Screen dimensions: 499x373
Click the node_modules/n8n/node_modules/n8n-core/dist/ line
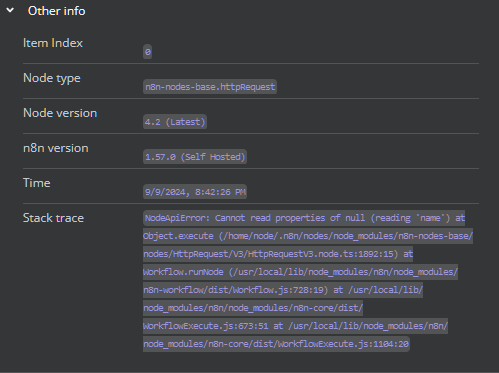pyautogui.click(x=253, y=308)
